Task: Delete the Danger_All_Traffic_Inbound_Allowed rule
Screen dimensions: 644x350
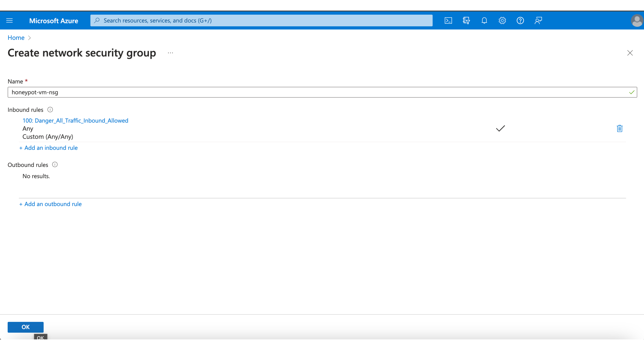Action: coord(619,129)
